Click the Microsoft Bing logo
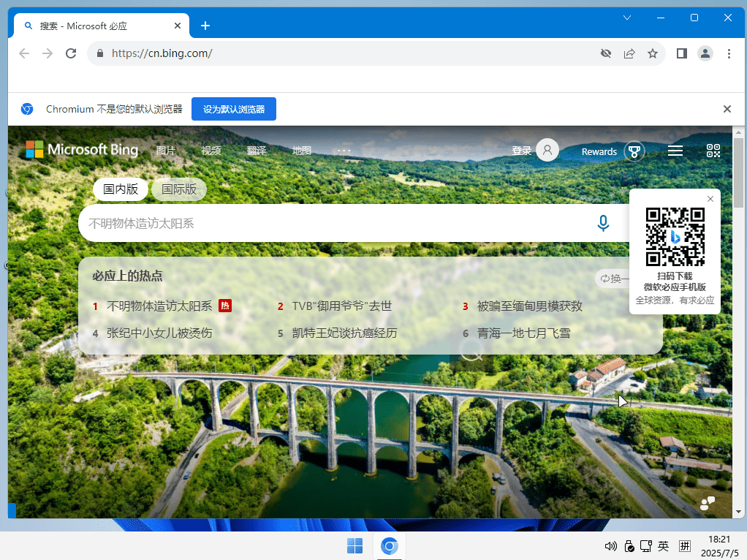 81,150
